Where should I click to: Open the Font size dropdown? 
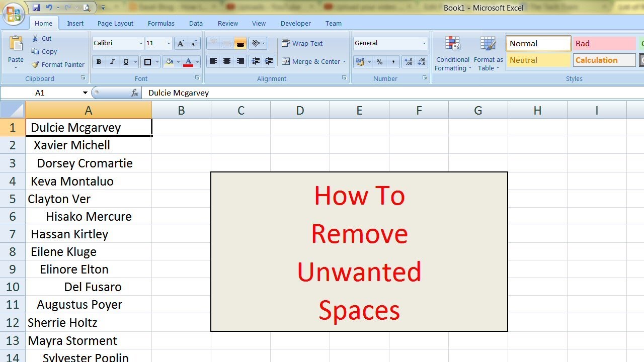pos(169,43)
